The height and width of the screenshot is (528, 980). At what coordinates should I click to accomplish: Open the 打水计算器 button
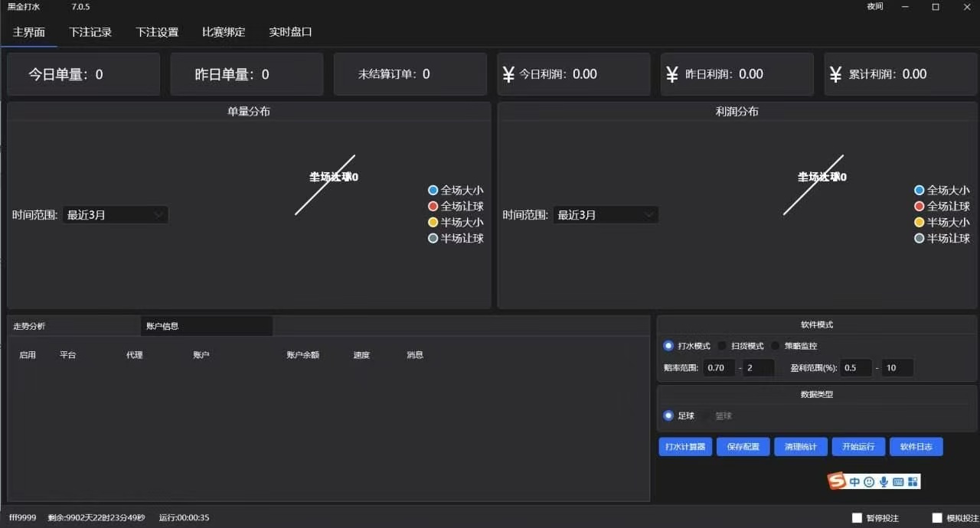685,447
